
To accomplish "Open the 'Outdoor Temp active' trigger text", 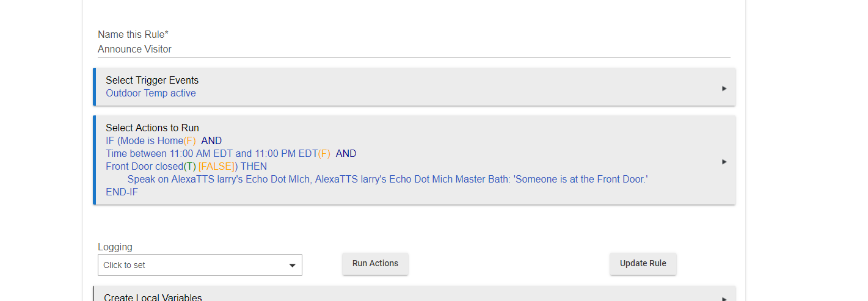I will pyautogui.click(x=151, y=93).
